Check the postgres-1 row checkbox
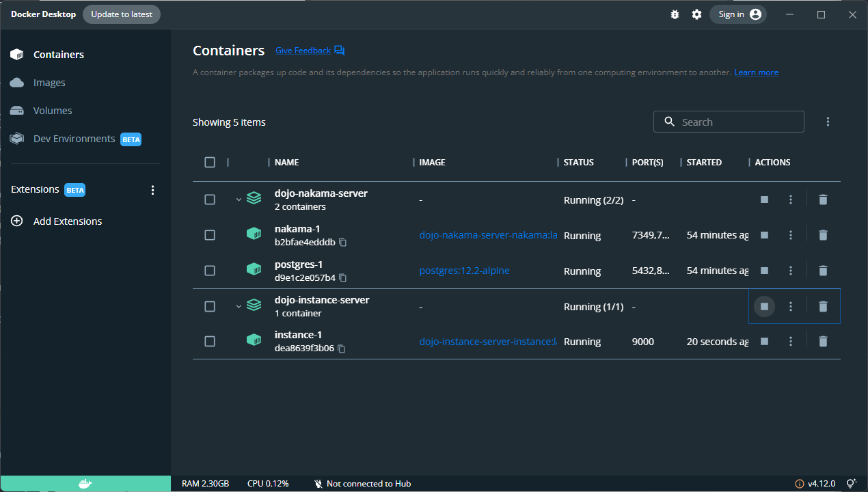868x492 pixels. [x=210, y=271]
